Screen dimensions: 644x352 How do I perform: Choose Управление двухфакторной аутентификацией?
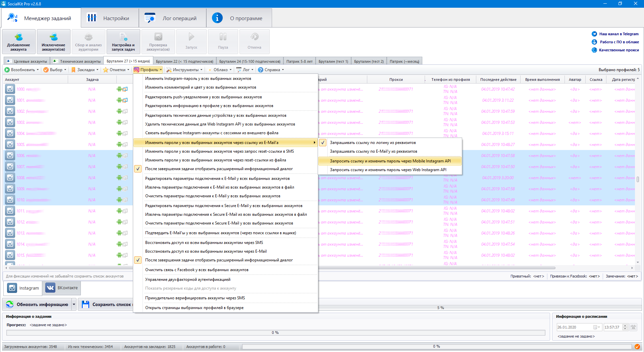click(225, 280)
